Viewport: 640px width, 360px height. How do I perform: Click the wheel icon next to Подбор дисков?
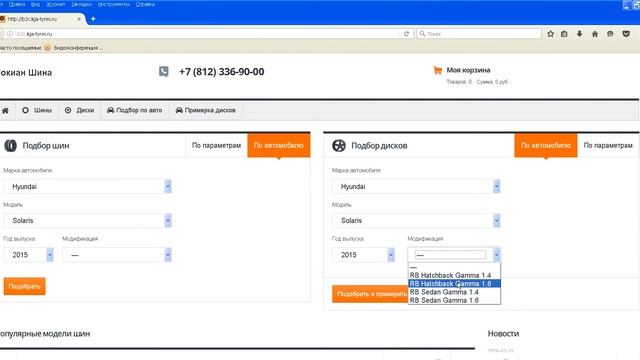(339, 145)
